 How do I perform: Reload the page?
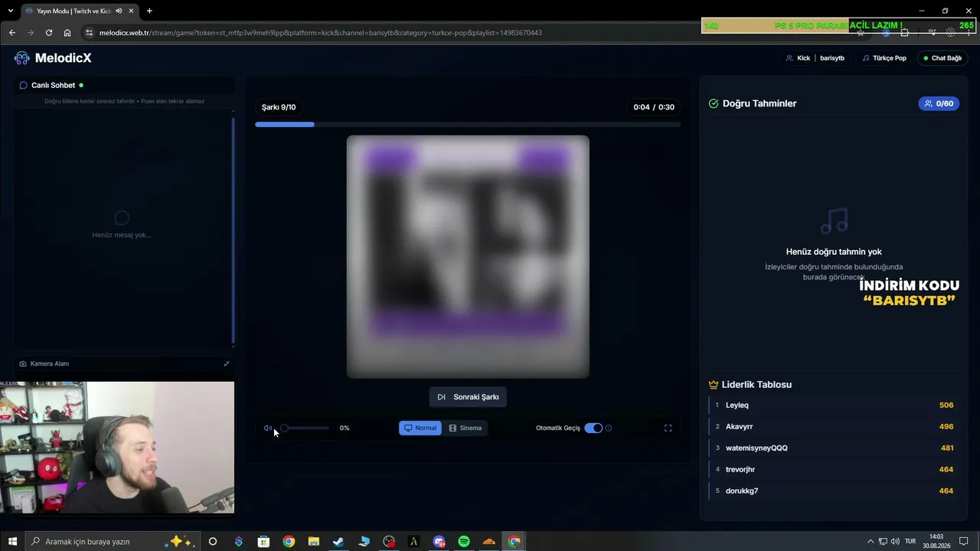pos(49,33)
